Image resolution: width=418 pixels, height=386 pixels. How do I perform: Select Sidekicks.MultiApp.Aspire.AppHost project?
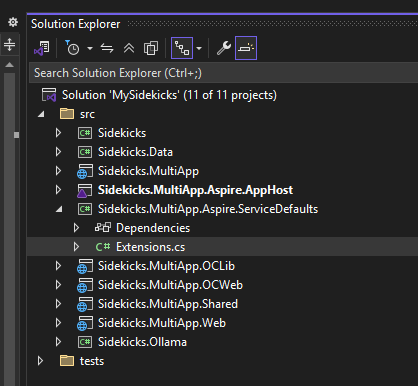[195, 190]
